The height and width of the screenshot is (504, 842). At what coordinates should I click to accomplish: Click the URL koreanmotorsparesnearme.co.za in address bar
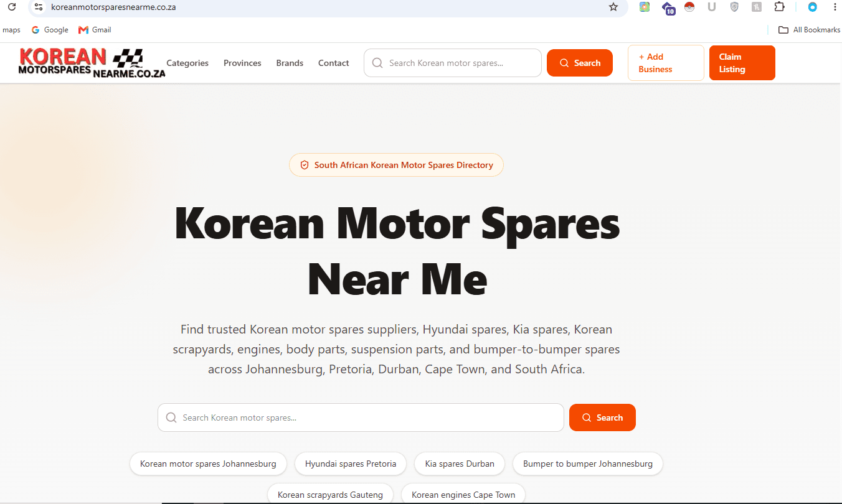113,7
